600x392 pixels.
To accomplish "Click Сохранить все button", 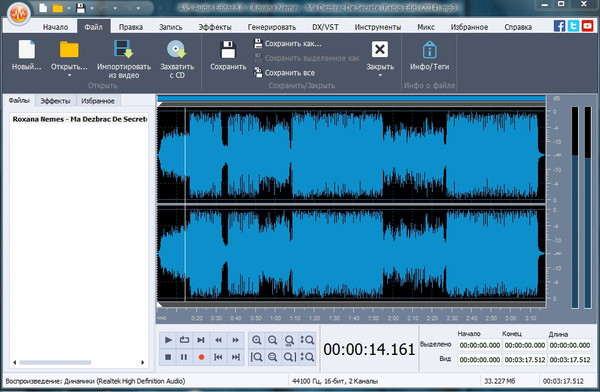I will (x=285, y=73).
